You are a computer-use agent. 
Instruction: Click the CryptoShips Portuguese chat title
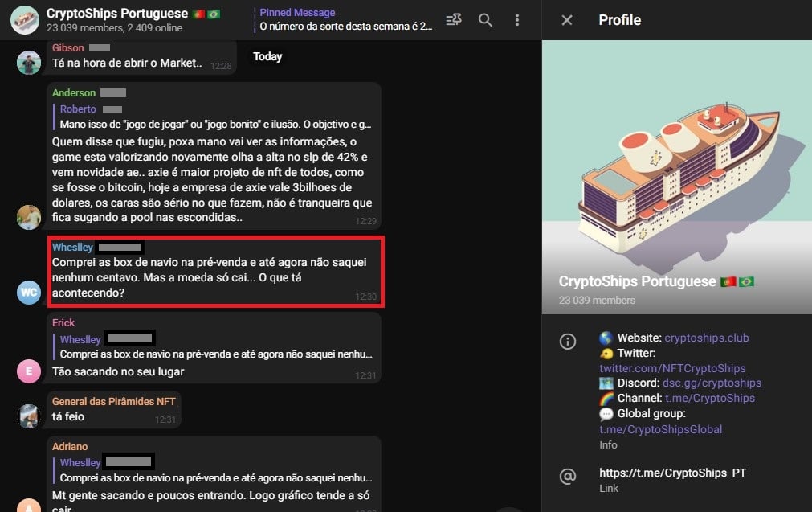pos(117,14)
